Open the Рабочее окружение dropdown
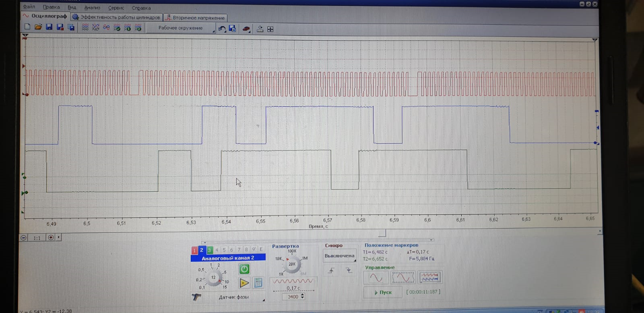Screen dimensions: 644x313 point(181,28)
